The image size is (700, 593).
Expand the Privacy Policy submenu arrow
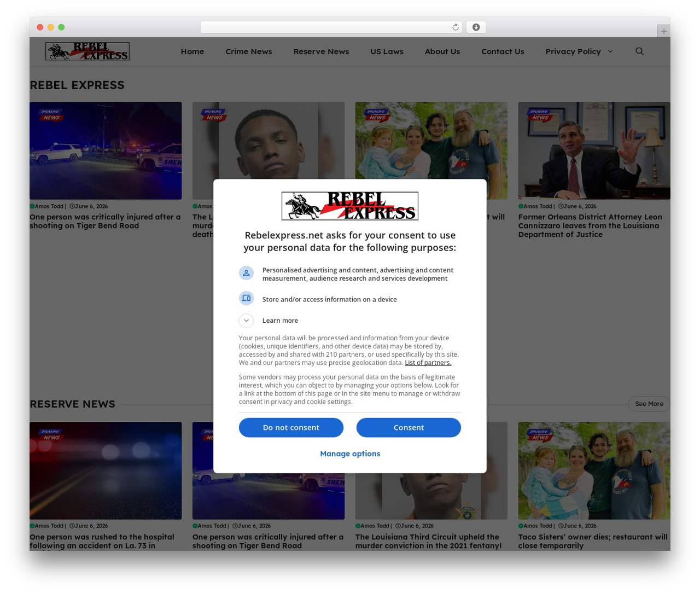pos(610,51)
